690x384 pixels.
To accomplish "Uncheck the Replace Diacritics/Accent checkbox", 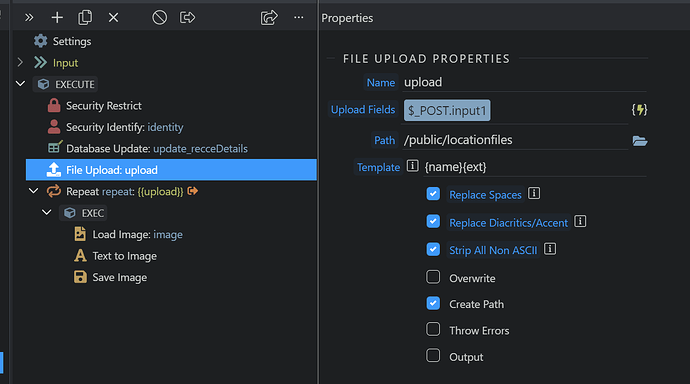I will (x=433, y=221).
